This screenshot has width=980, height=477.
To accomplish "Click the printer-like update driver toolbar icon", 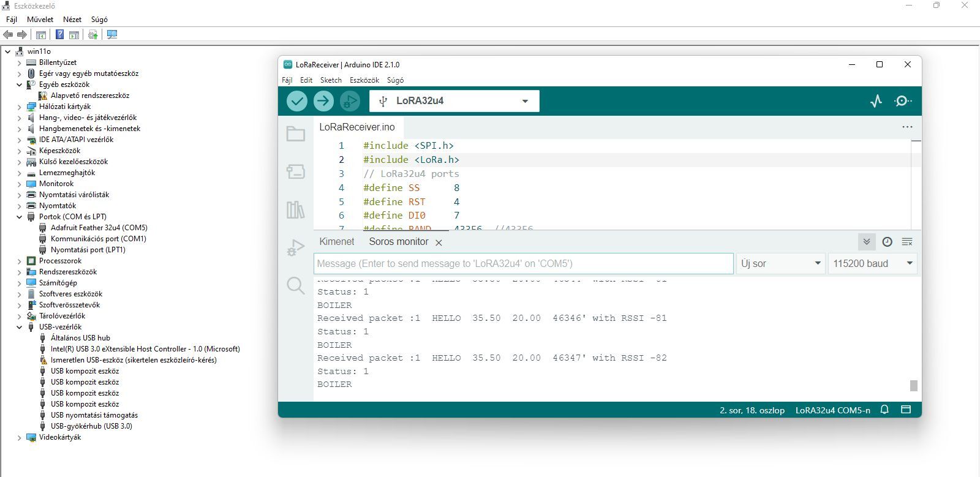I will tap(92, 35).
